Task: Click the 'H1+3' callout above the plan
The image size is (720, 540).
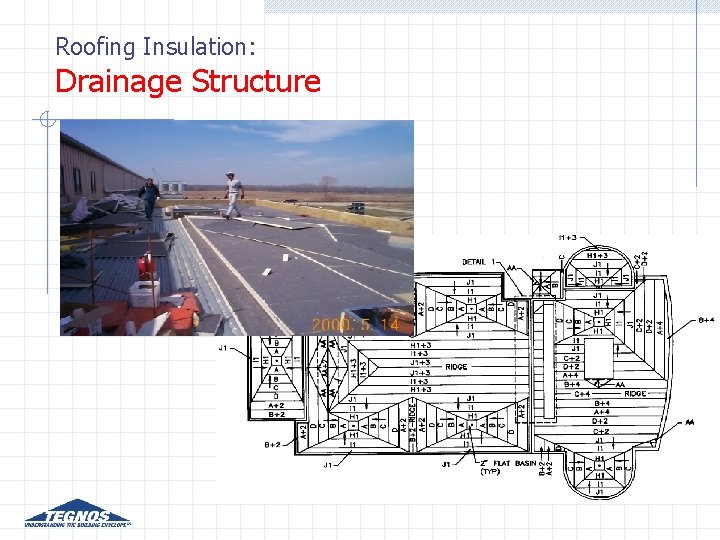Action: (568, 237)
